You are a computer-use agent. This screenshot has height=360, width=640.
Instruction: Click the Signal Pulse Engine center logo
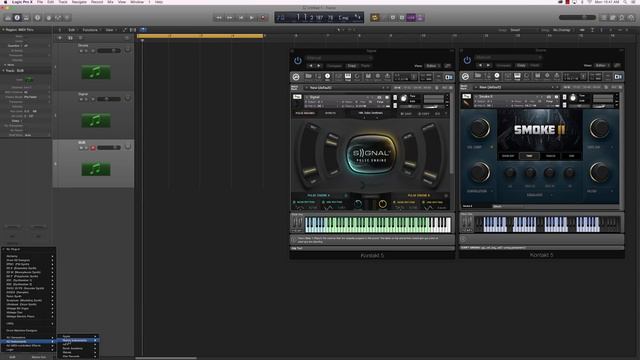click(x=371, y=155)
